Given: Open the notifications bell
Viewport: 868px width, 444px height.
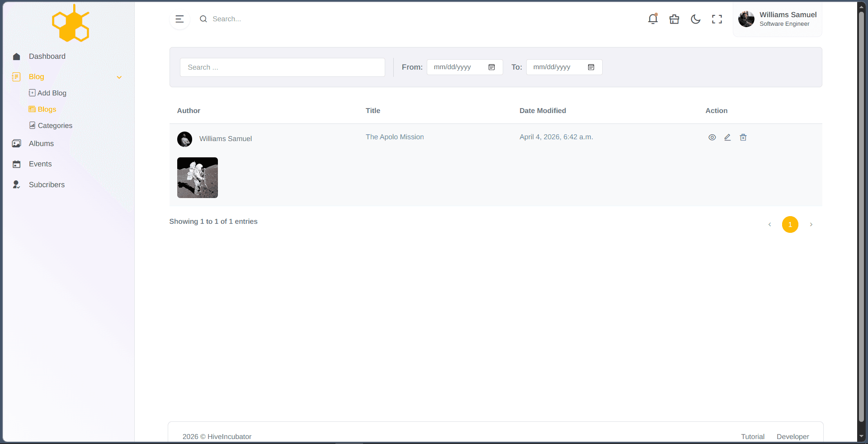Looking at the screenshot, I should point(653,19).
